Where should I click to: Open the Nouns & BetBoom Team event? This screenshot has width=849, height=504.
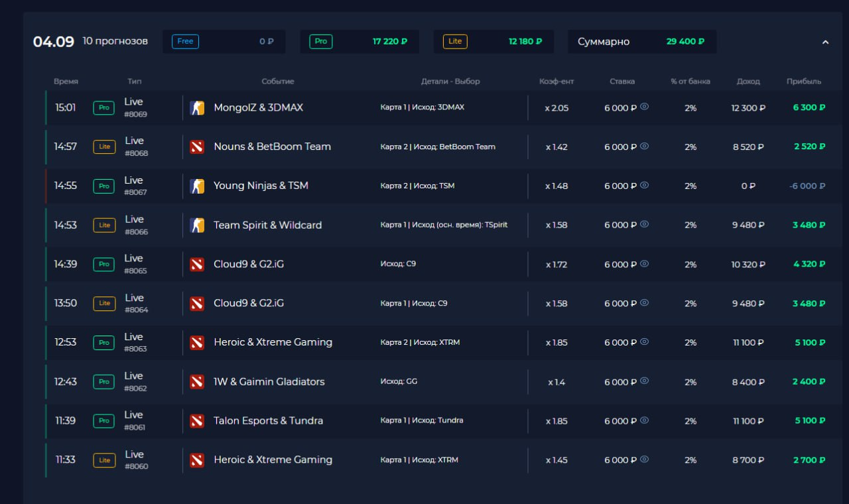pos(272,147)
